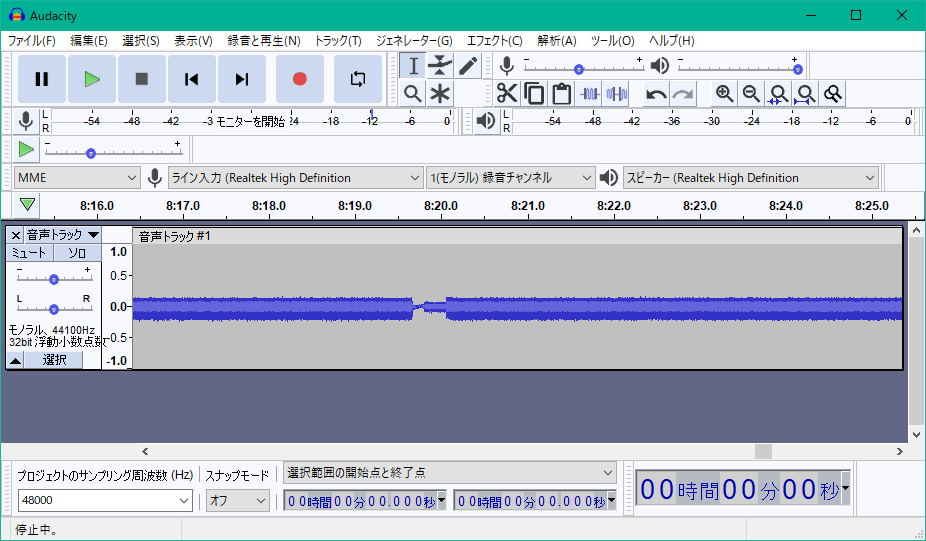Open the ファイル(F) menu

31,41
